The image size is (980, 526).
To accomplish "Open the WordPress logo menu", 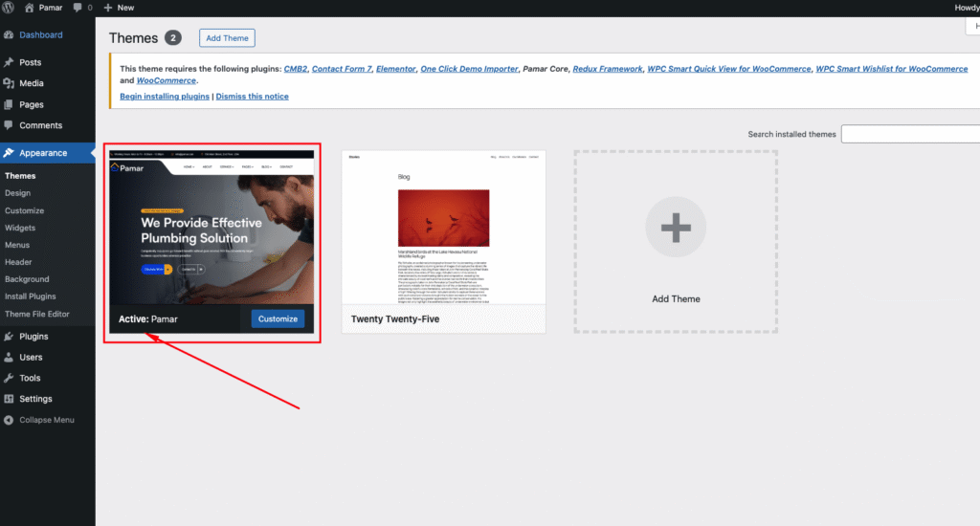I will point(8,8).
